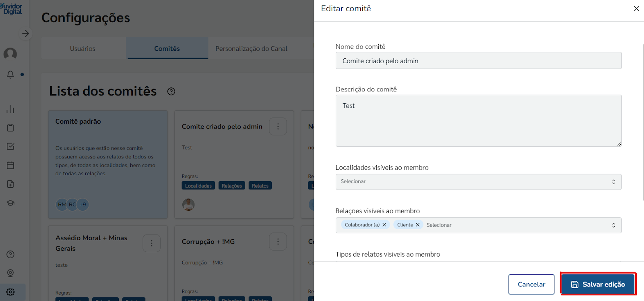Open options menu for Corrupção + !MG card
Viewport: 644px width, 301px height.
(278, 242)
